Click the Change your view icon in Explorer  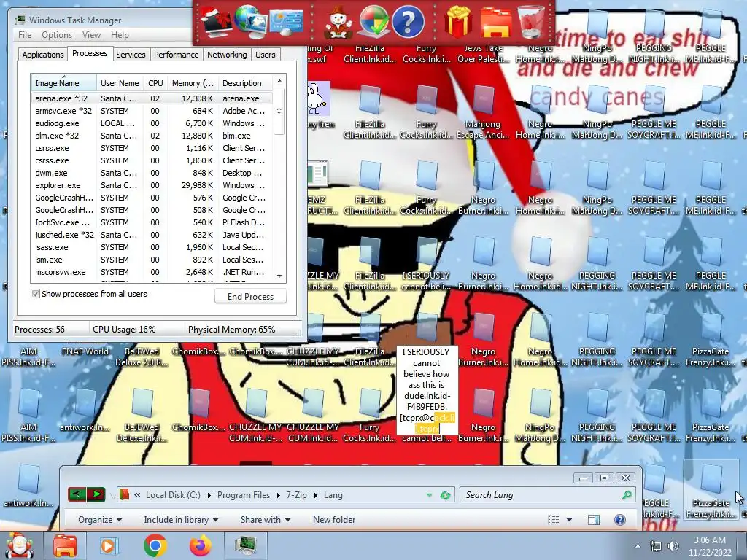pos(553,519)
